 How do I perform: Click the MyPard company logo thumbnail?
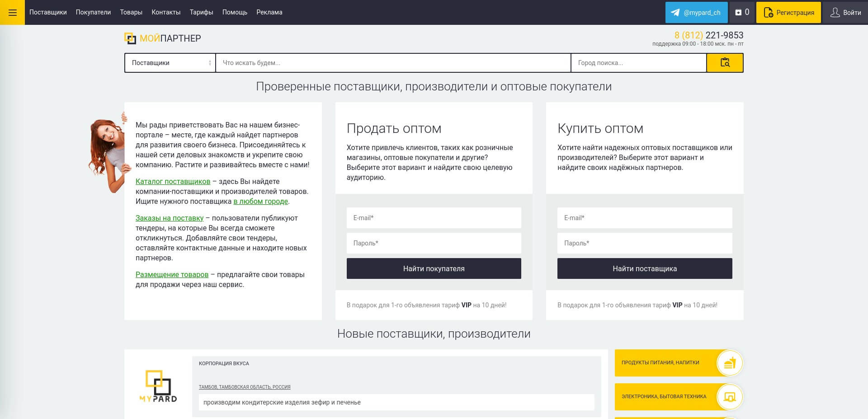[158, 386]
